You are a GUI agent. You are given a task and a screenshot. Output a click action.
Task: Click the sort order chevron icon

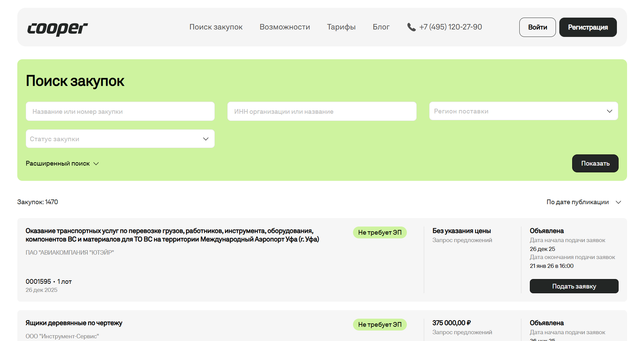click(618, 202)
